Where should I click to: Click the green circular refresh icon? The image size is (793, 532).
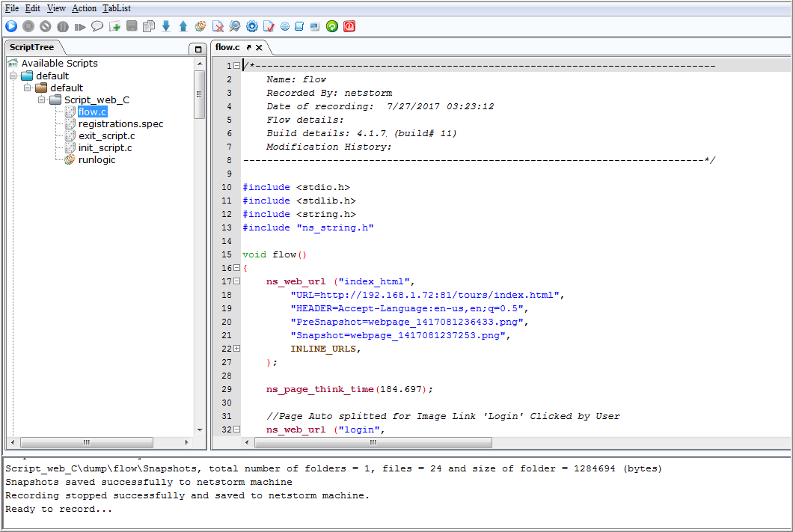click(332, 26)
